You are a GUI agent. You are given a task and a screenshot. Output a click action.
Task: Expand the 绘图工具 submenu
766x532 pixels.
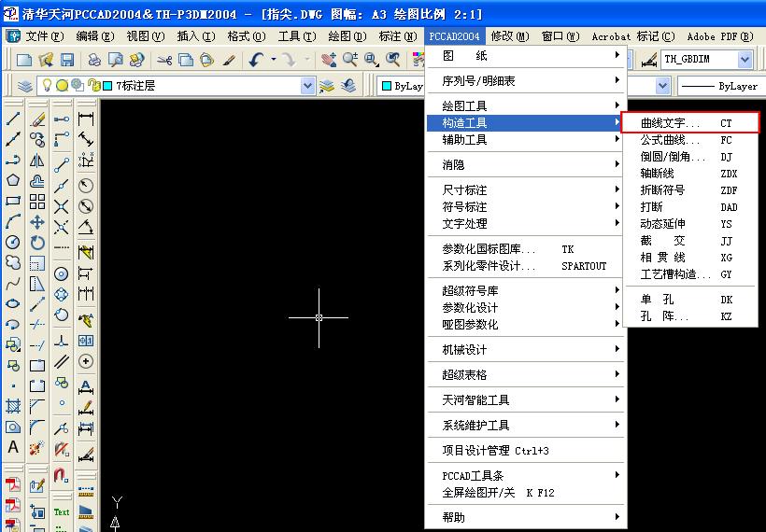[x=524, y=105]
